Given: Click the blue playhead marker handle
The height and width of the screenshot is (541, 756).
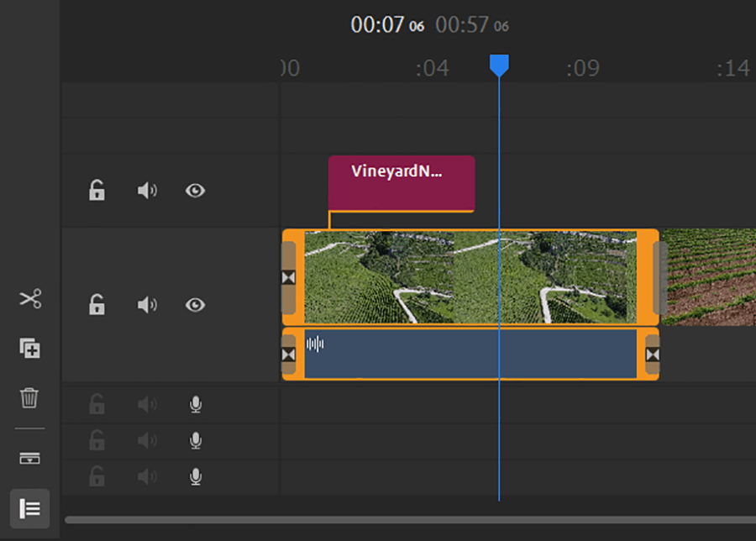Looking at the screenshot, I should click(499, 66).
